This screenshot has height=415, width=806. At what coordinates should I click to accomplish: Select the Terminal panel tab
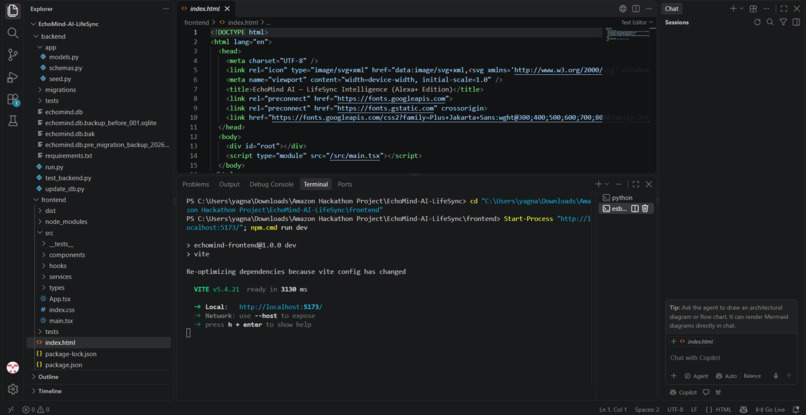click(x=316, y=184)
